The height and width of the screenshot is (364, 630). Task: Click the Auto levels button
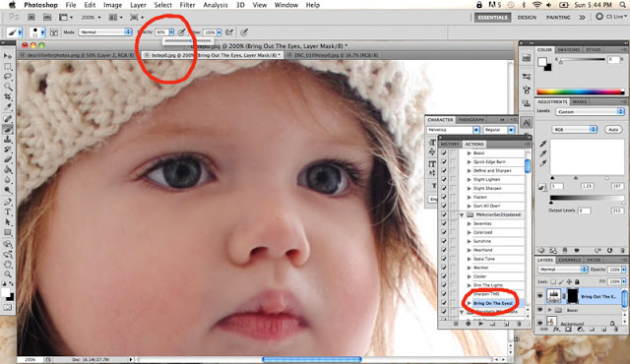pyautogui.click(x=613, y=129)
